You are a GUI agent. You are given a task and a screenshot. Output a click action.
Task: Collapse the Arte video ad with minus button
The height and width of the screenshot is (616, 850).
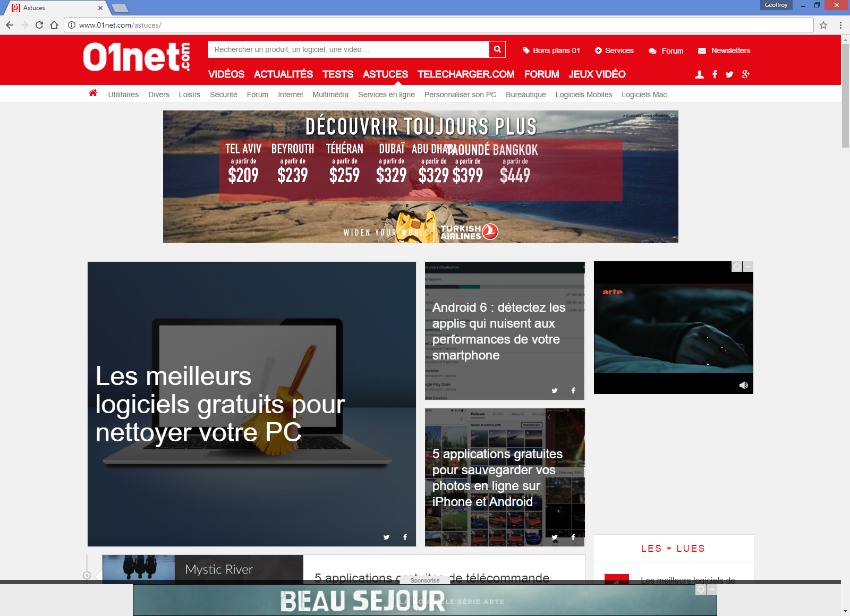pyautogui.click(x=748, y=267)
